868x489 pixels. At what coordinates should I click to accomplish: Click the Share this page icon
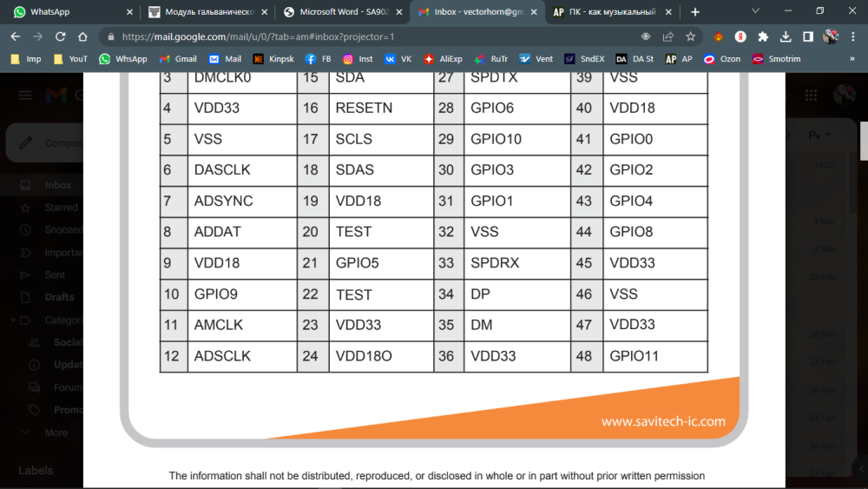668,37
